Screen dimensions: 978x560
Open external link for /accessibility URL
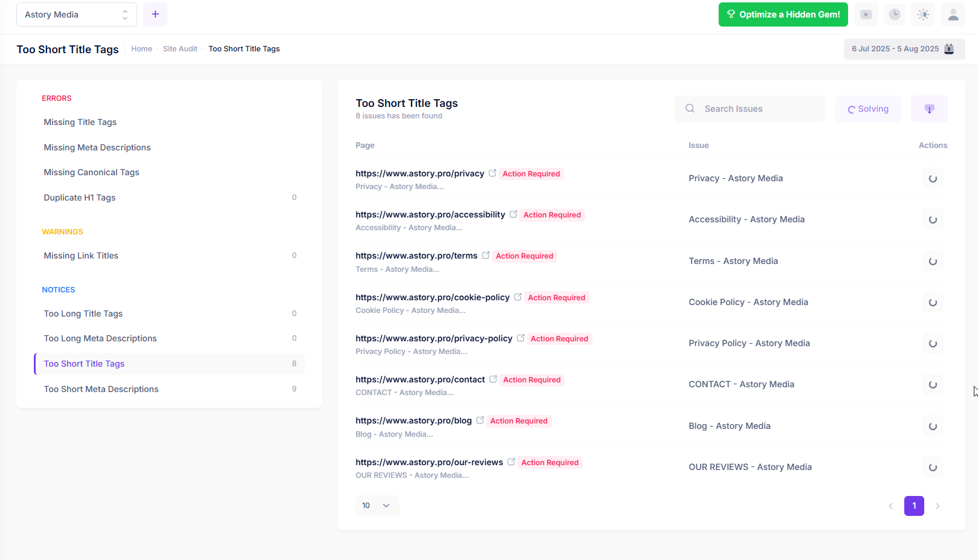pyautogui.click(x=513, y=214)
